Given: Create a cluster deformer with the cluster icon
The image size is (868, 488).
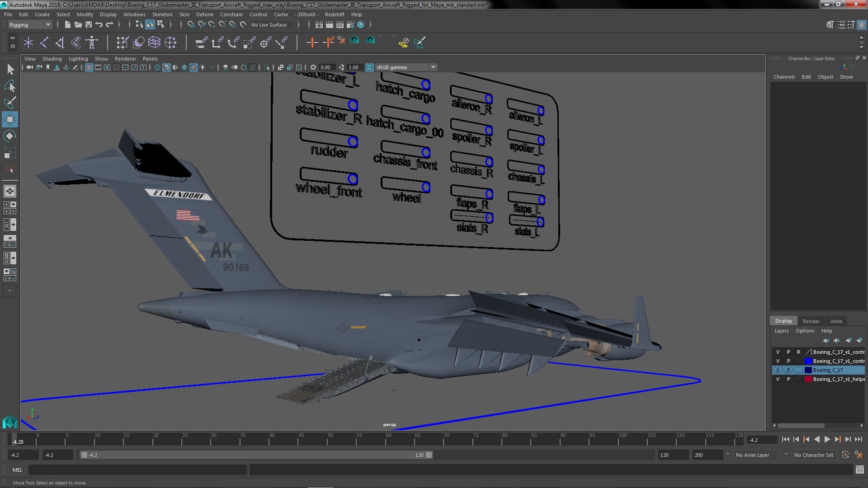Looking at the screenshot, I should pyautogui.click(x=170, y=43).
